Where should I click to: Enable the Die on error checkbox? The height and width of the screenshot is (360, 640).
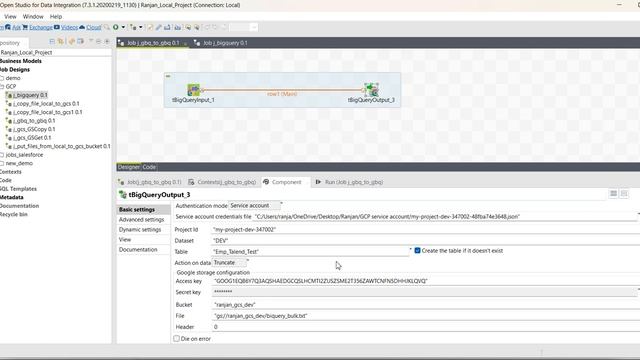click(x=176, y=339)
